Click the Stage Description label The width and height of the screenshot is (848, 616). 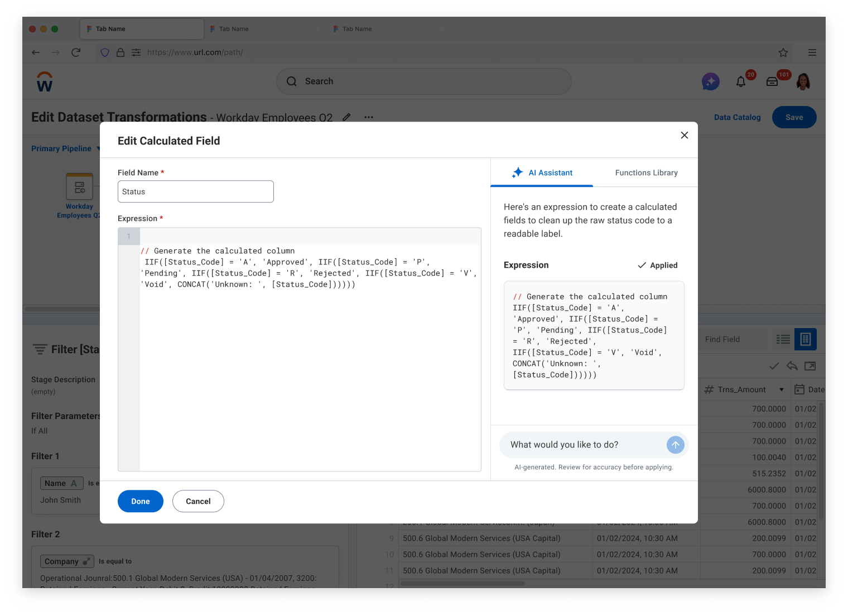pos(63,379)
